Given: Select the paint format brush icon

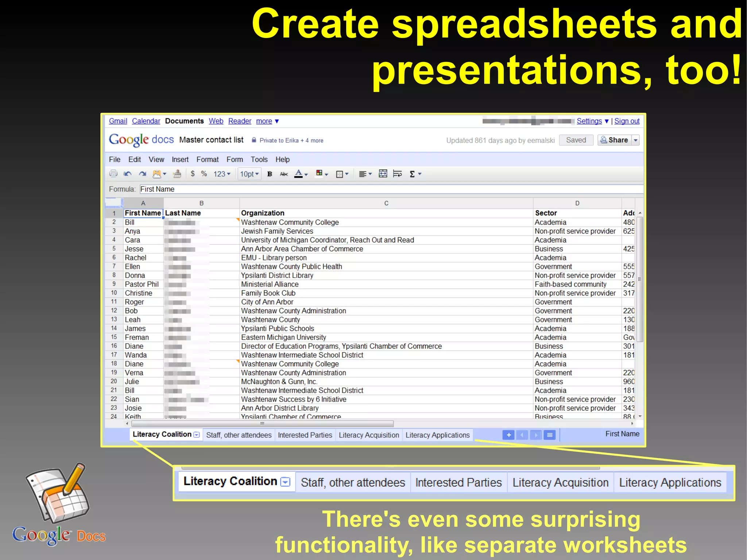Looking at the screenshot, I should (177, 174).
